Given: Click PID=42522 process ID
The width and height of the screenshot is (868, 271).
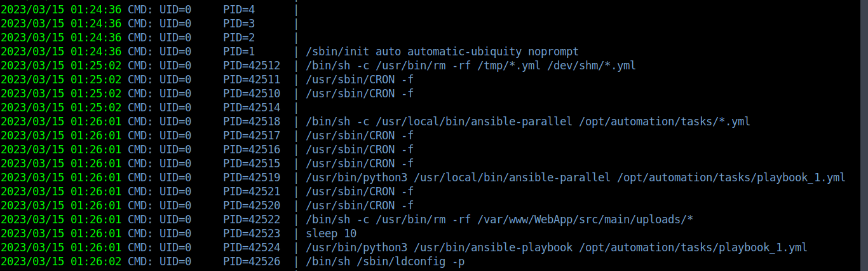Looking at the screenshot, I should click(252, 219).
